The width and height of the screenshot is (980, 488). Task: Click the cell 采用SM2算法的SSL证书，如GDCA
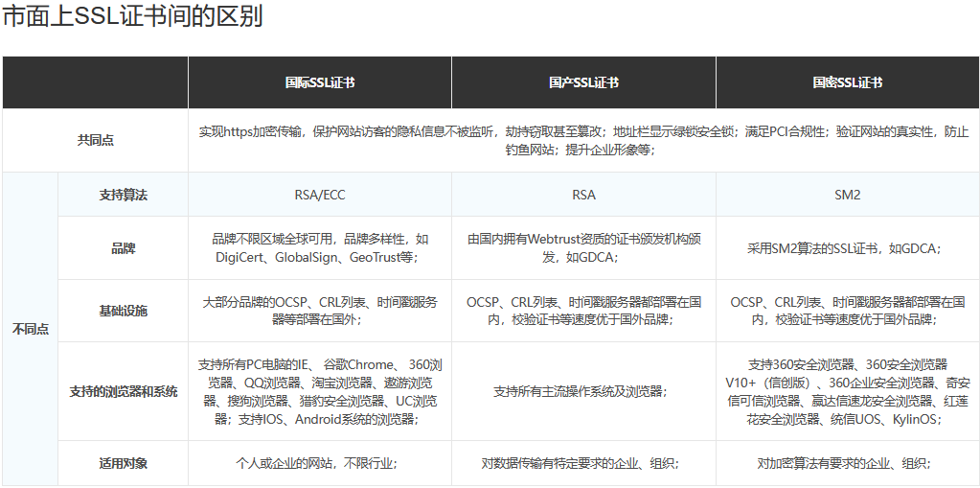pos(848,248)
